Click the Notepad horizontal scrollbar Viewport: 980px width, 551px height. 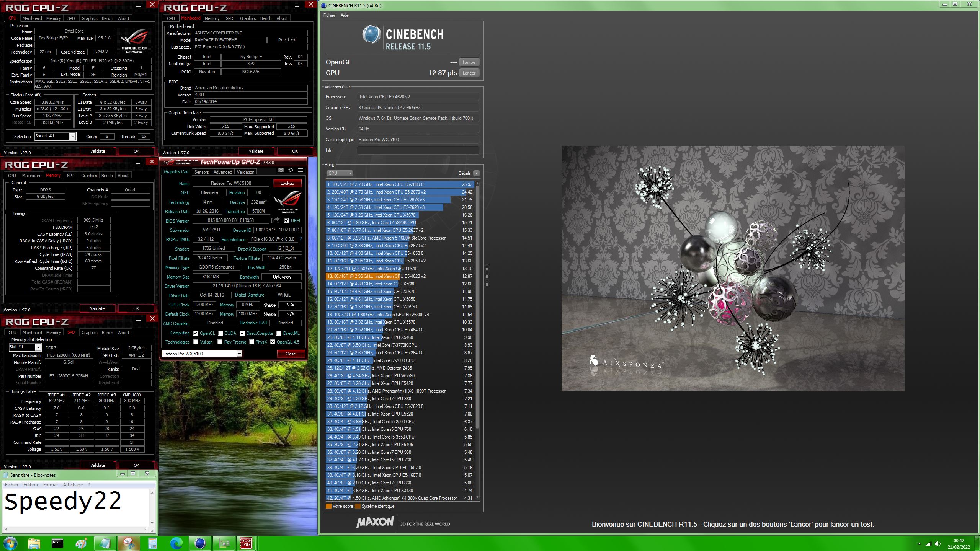(76, 530)
